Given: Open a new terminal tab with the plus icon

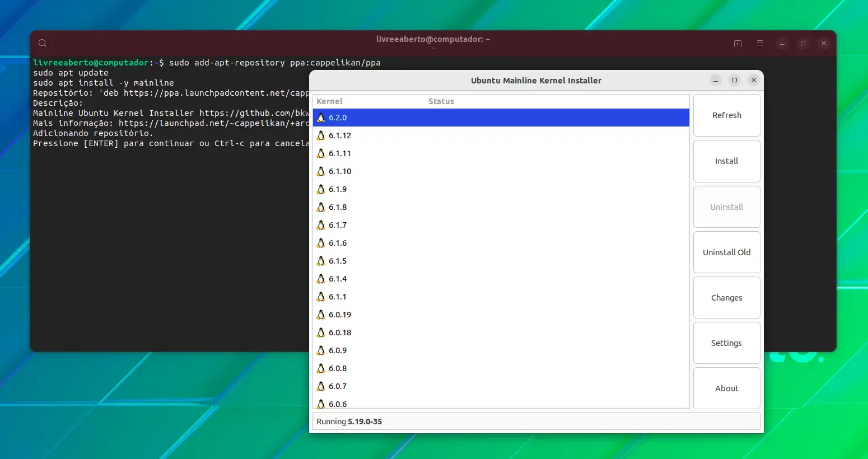Looking at the screenshot, I should (x=738, y=43).
